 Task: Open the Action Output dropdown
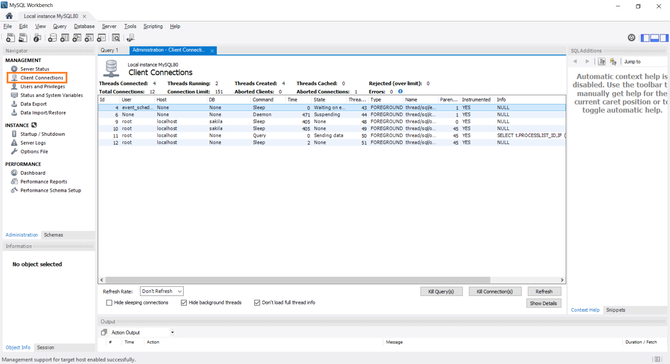tap(143, 332)
